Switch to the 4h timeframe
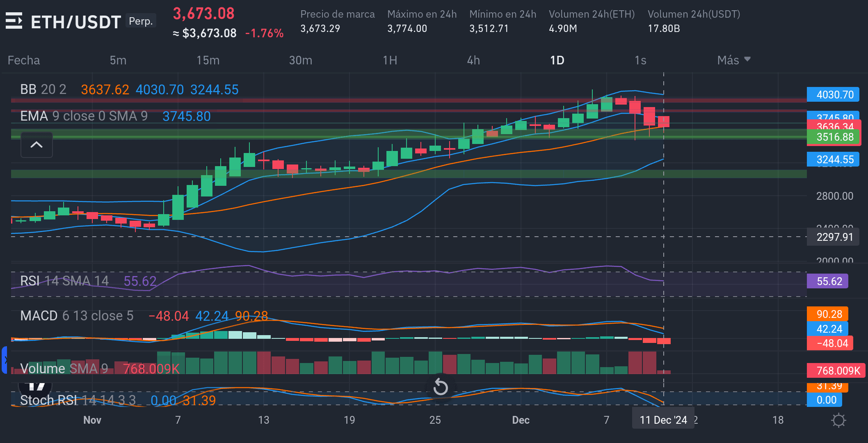Screen dimensions: 868x443 (473, 60)
